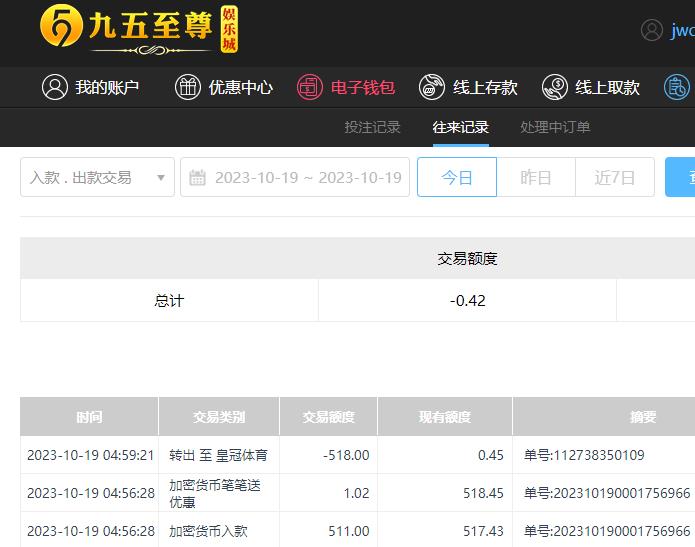Click 加密货币笔笔送优惠 transaction type
This screenshot has height=547, width=695.
215,493
